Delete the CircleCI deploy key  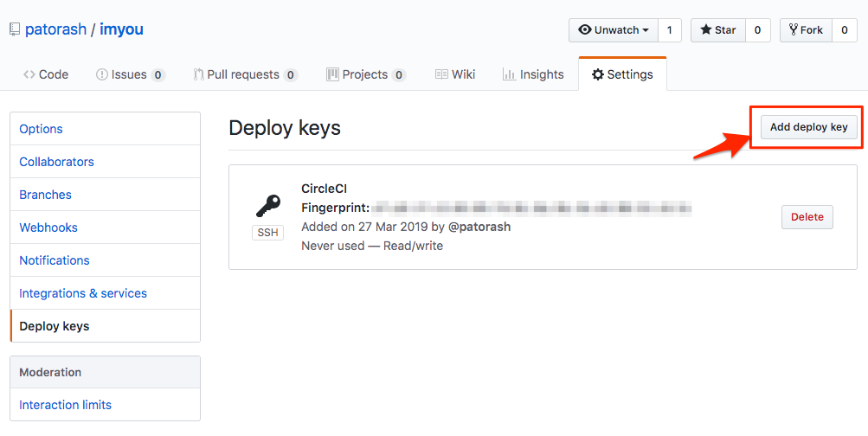pos(807,217)
